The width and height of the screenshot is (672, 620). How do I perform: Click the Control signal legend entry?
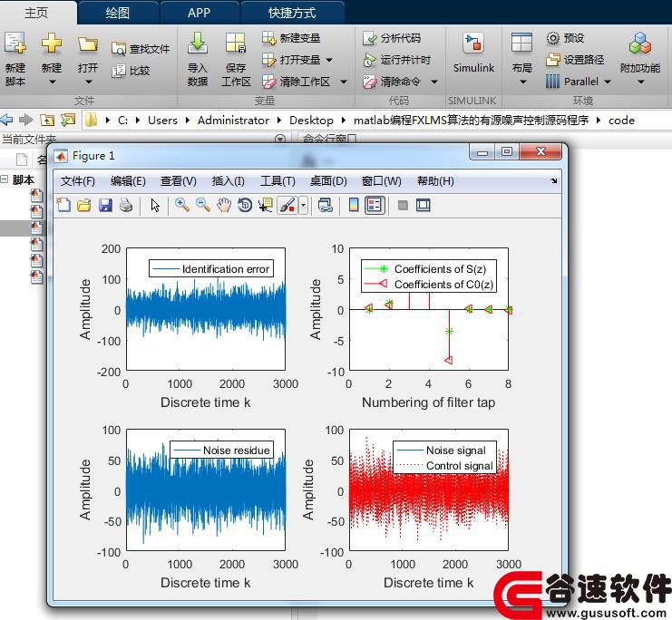click(445, 466)
